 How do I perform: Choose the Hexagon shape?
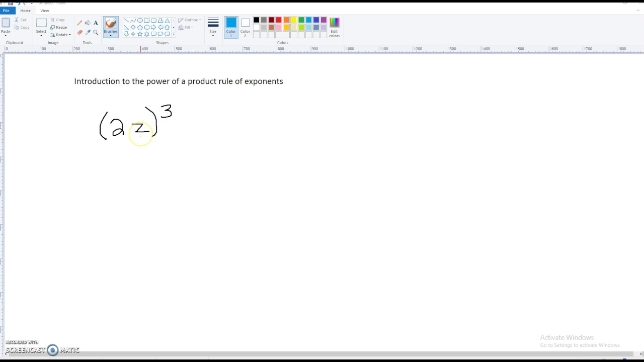pos(147,27)
